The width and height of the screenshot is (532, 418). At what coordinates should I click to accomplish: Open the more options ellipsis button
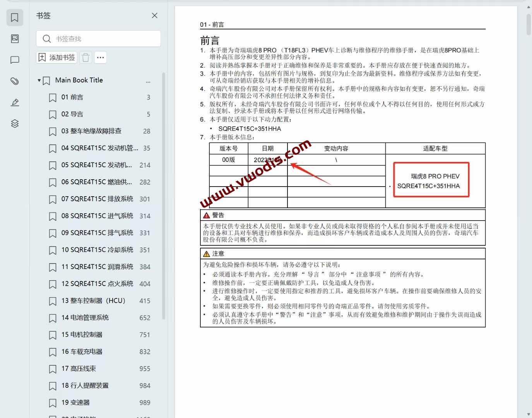coord(101,58)
